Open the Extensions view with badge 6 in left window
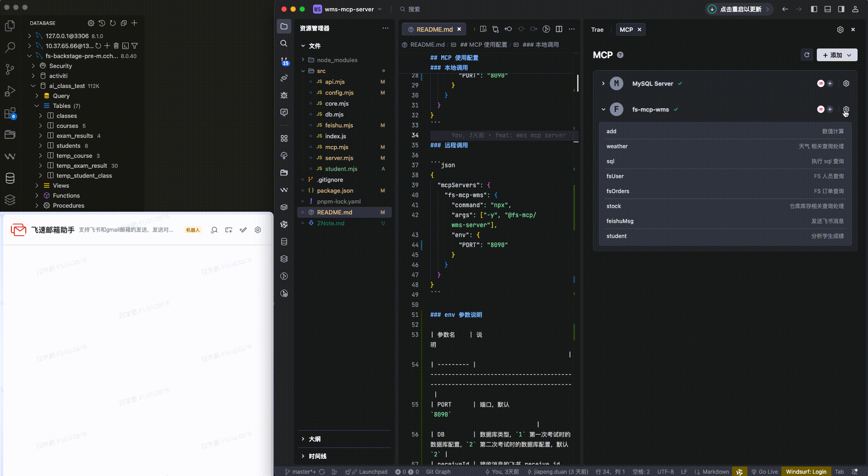Image resolution: width=868 pixels, height=476 pixels. pos(10,113)
